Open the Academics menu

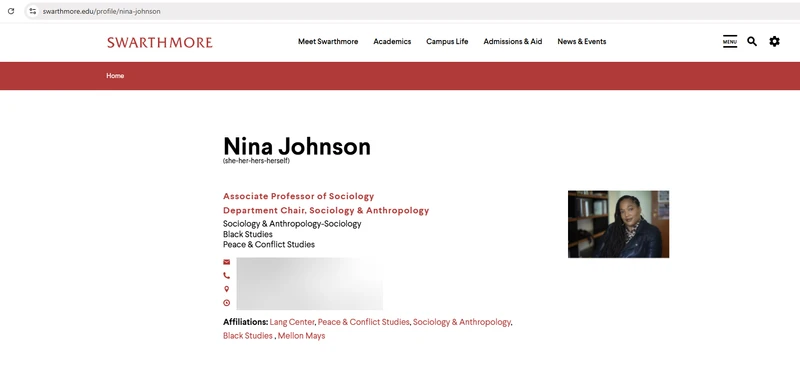tap(392, 42)
